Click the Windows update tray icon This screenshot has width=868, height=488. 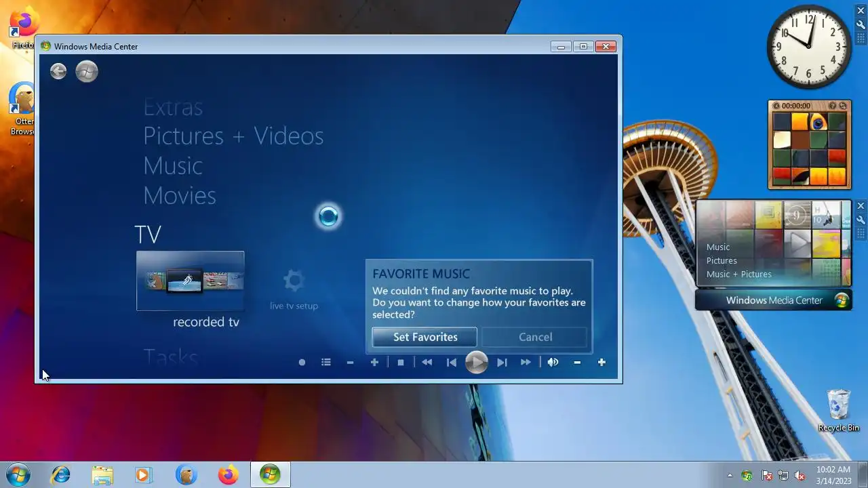(747, 476)
